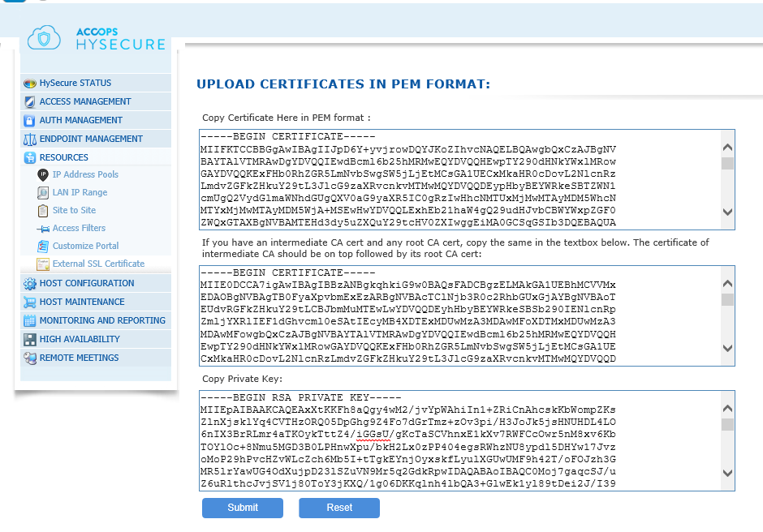The width and height of the screenshot is (763, 532).
Task: Select the HIGH AVAILABILITY icon
Action: tap(28, 339)
